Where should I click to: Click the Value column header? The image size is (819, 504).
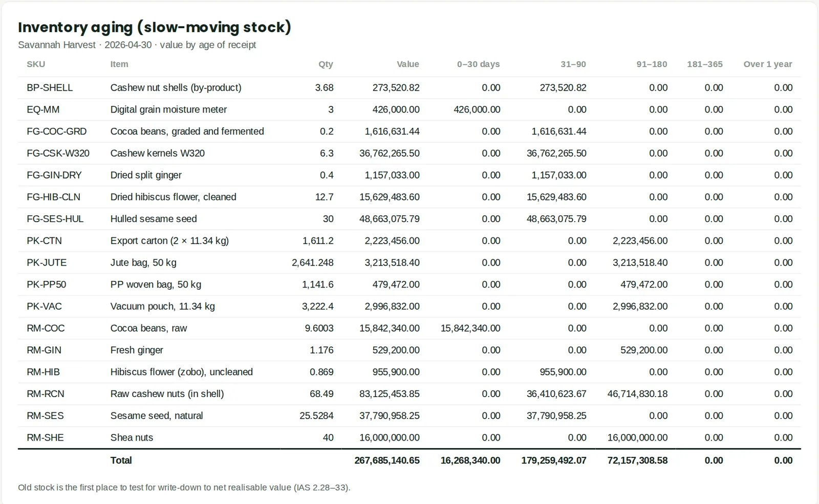click(408, 64)
